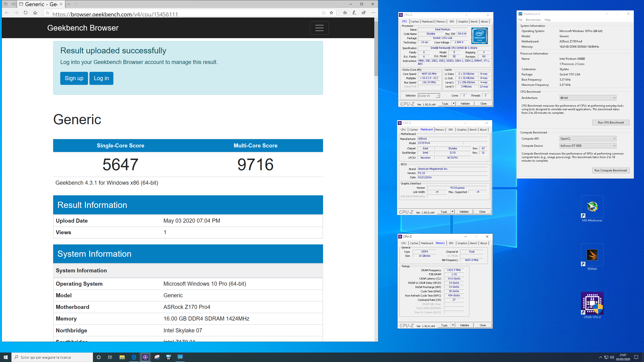Open MSI Afterburner desktop shortcut
The image size is (644, 362).
[x=592, y=209]
